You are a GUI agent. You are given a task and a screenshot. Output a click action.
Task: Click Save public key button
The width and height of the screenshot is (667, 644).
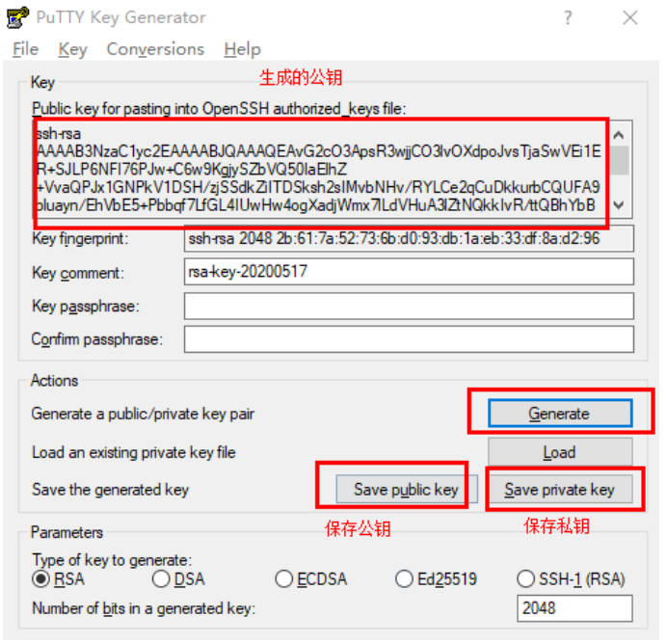[406, 490]
